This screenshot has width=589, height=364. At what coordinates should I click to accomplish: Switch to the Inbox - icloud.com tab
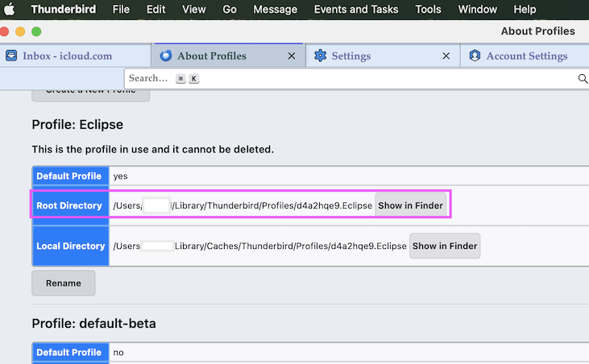[68, 56]
